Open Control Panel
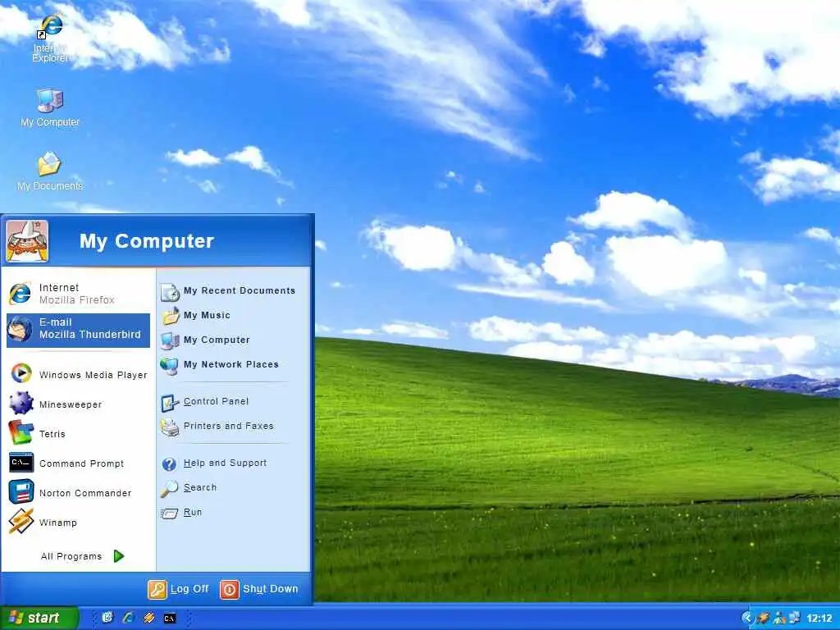The height and width of the screenshot is (630, 840). click(x=205, y=402)
